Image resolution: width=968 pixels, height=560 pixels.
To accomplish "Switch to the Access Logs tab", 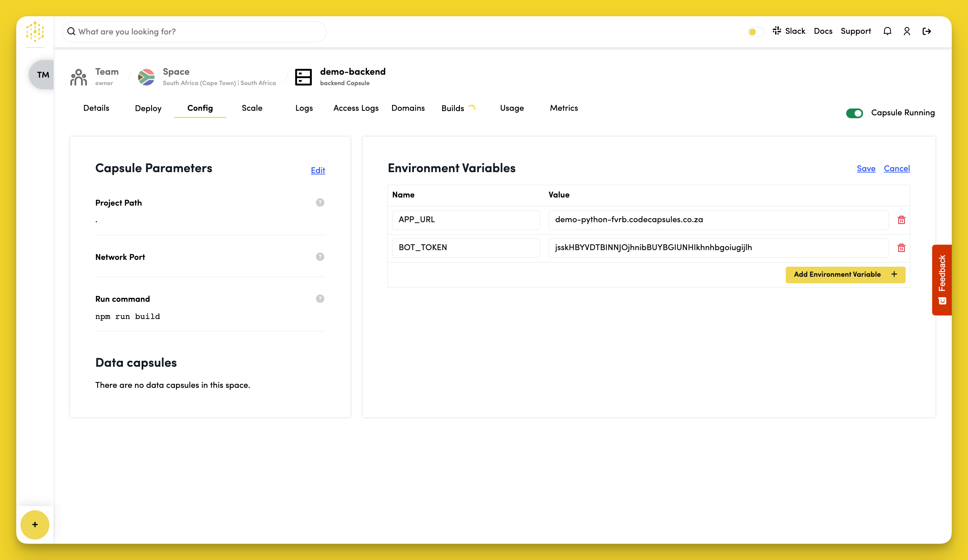I will coord(356,108).
